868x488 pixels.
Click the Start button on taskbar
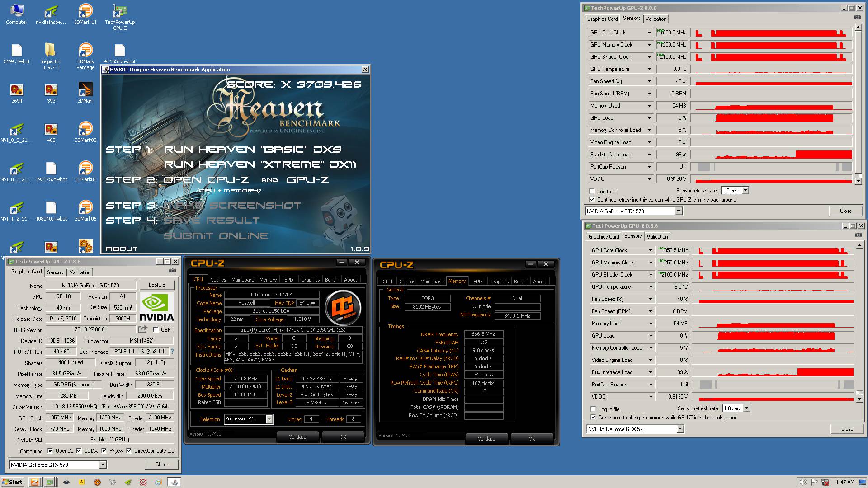click(13, 482)
